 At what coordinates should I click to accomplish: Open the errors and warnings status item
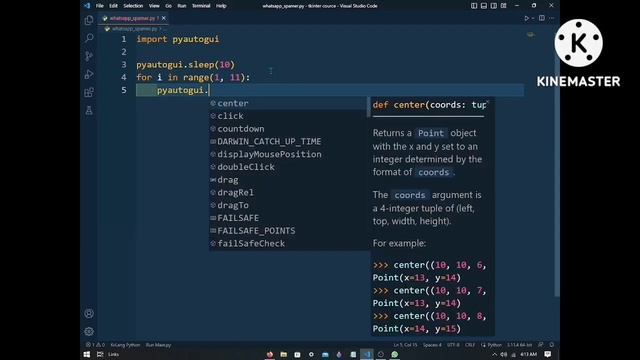click(x=95, y=345)
